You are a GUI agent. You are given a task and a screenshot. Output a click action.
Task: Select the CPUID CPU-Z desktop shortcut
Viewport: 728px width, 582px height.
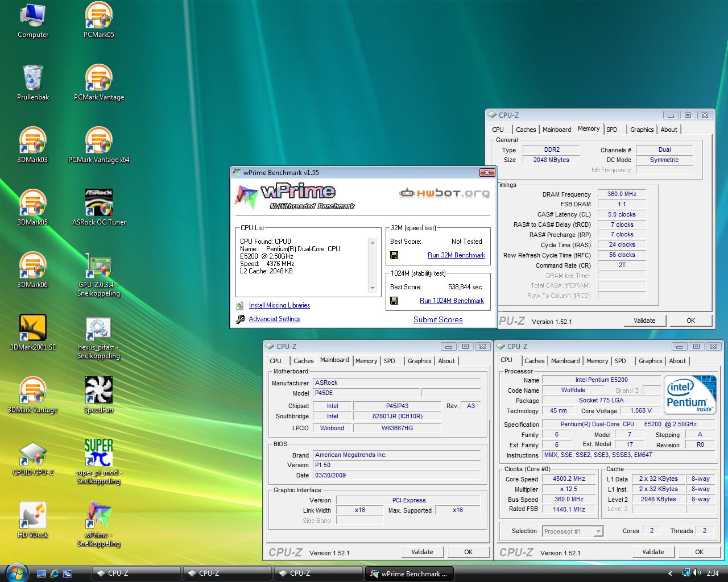(33, 458)
